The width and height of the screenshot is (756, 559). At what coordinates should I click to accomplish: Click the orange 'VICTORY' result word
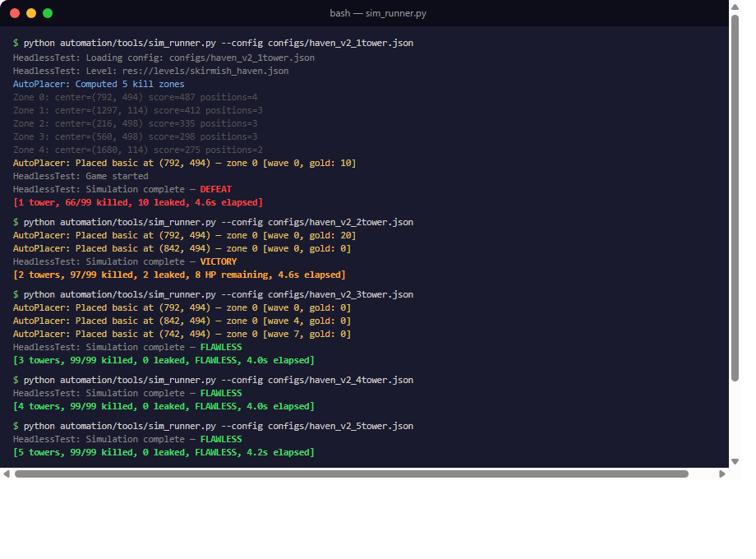(x=219, y=261)
